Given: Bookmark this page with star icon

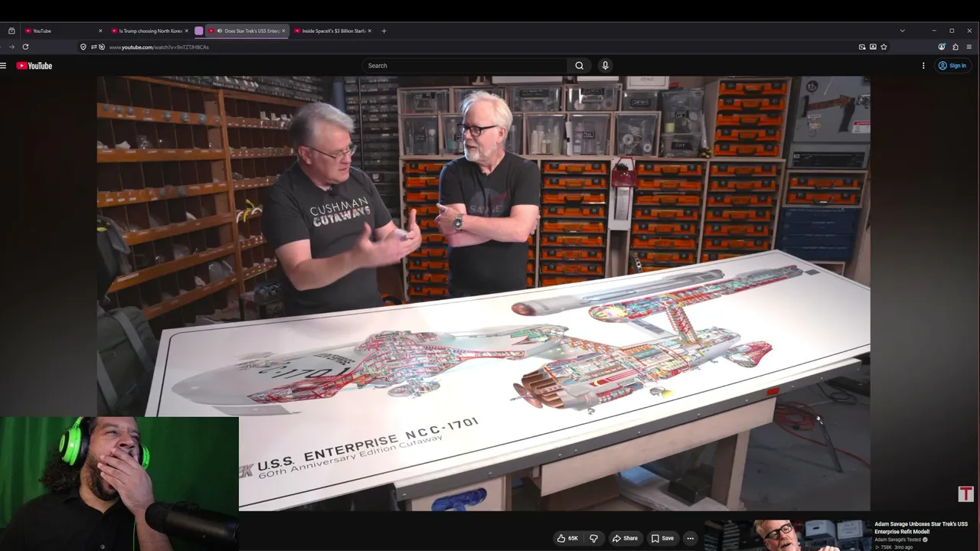Looking at the screenshot, I should tap(884, 47).
